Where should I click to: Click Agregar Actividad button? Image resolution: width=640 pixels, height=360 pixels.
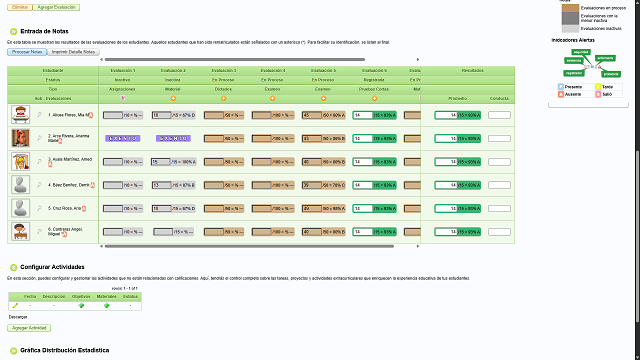click(x=29, y=328)
